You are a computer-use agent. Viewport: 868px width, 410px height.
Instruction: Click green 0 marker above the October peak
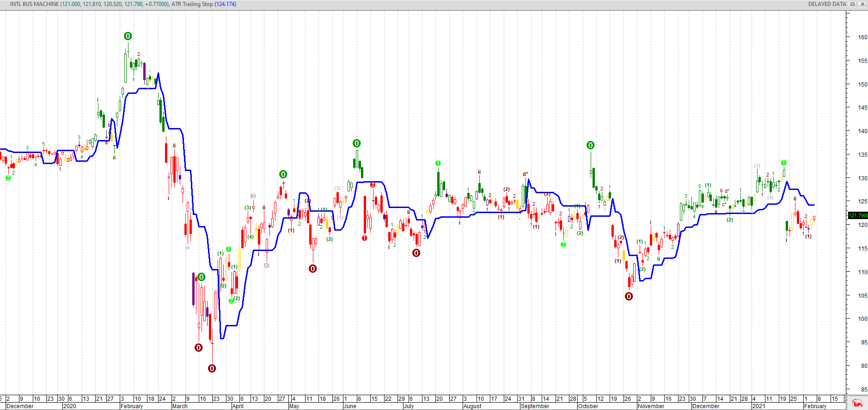(590, 145)
